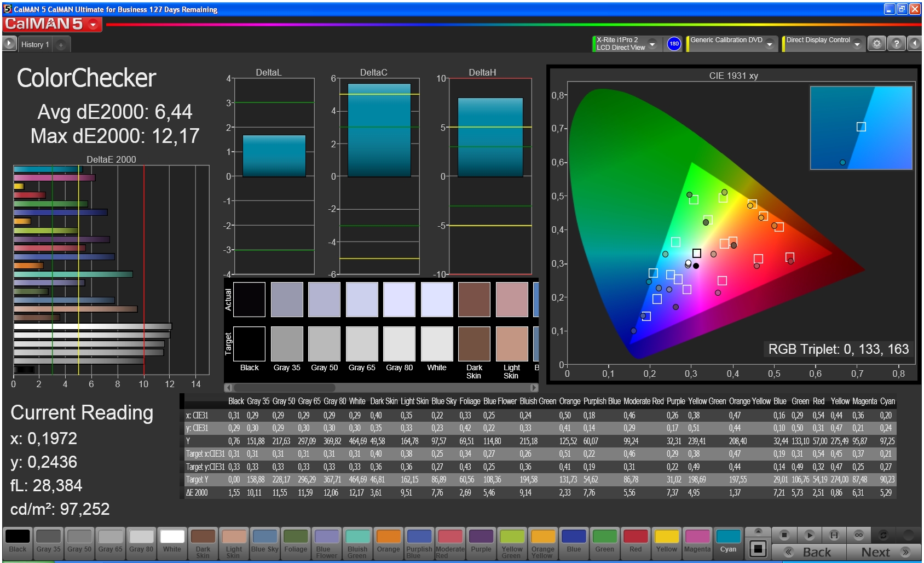
Task: Start reading with the play button
Action: [x=810, y=535]
